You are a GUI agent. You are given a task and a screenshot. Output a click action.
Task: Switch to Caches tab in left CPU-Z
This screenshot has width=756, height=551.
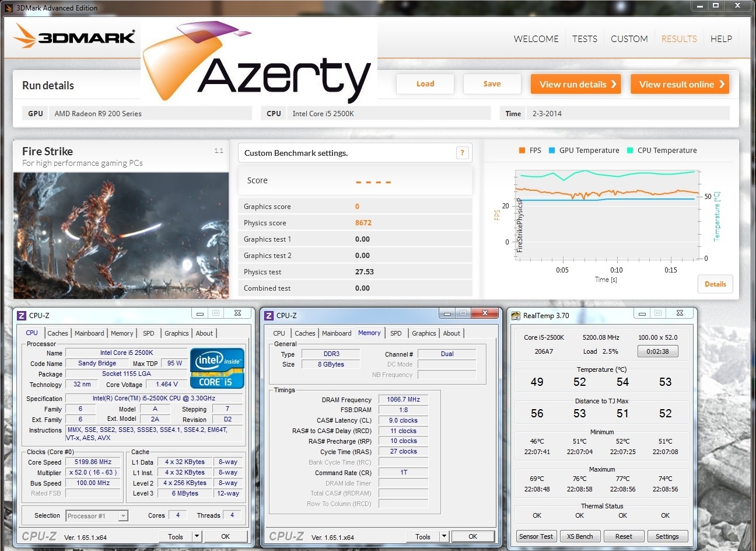point(58,333)
